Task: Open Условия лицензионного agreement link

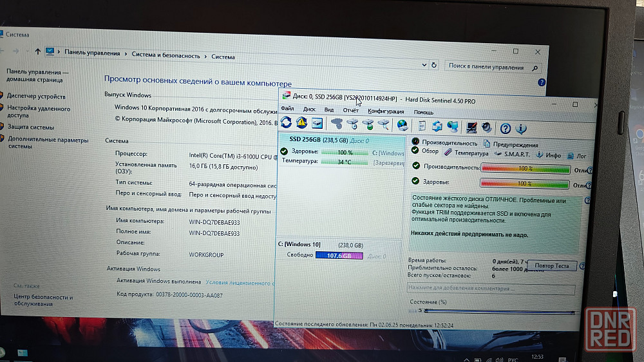Action: pos(240,283)
